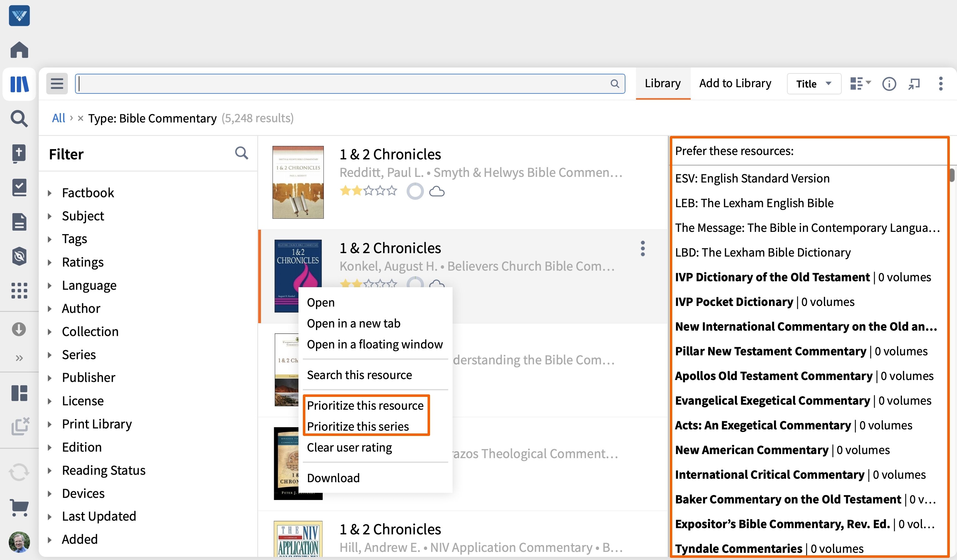Go to the Home icon in sidebar

(x=19, y=50)
